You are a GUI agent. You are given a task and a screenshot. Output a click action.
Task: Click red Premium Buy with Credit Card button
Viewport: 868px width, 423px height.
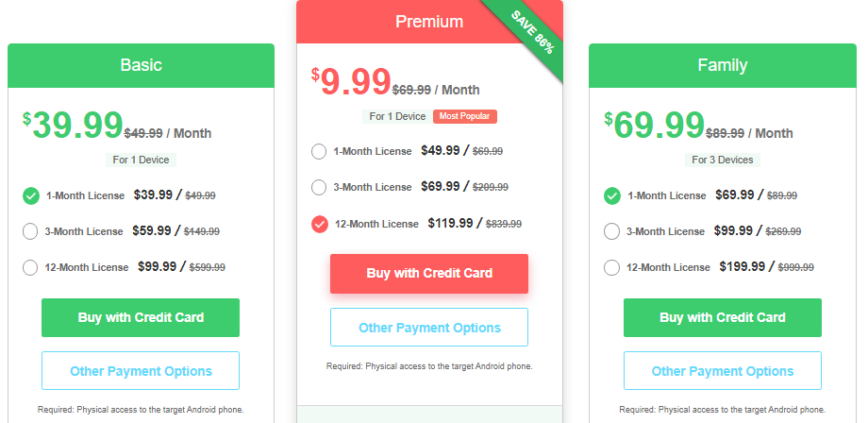coord(429,274)
